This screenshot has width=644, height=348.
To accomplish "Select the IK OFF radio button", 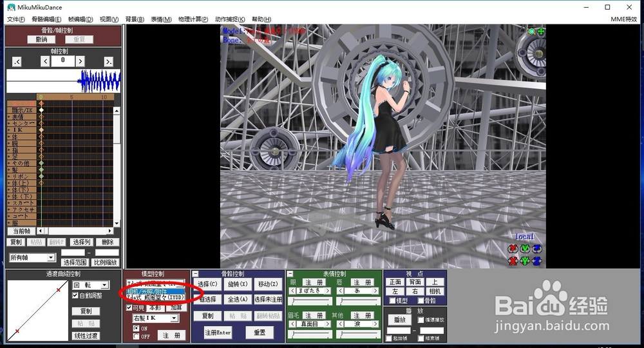I will coord(136,336).
